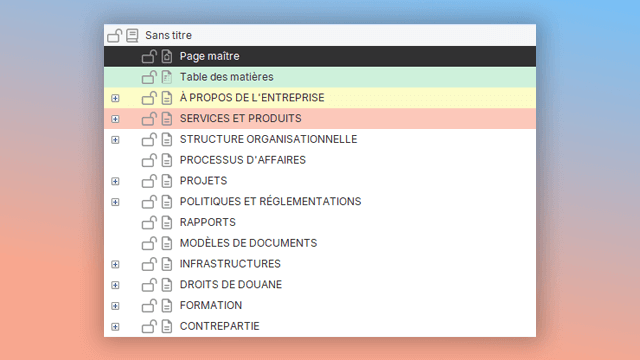Image resolution: width=640 pixels, height=360 pixels.
Task: Select the PROCESSUS D'AFFAIRES label
Action: (x=242, y=160)
